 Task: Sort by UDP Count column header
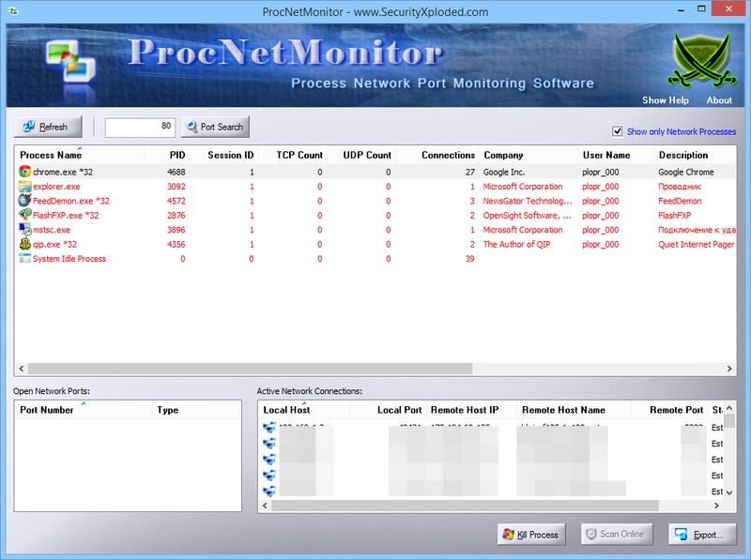pyautogui.click(x=361, y=155)
